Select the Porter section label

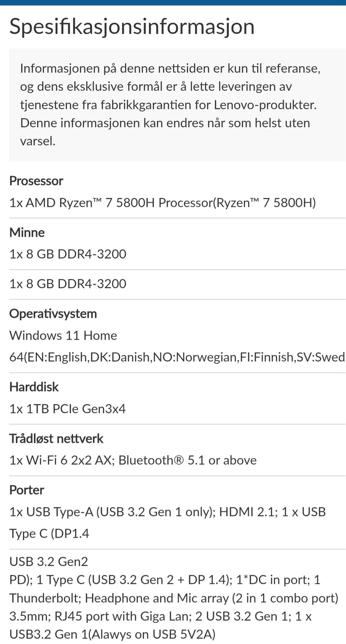(27, 490)
